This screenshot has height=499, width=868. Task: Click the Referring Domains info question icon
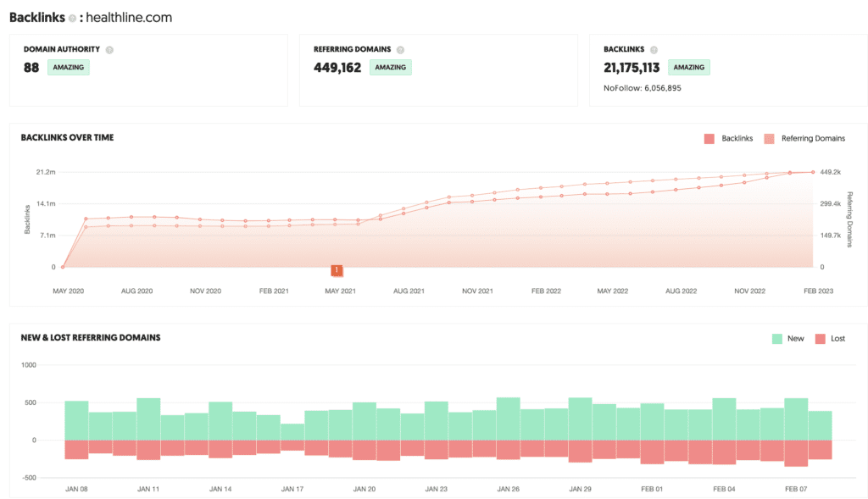coord(400,50)
